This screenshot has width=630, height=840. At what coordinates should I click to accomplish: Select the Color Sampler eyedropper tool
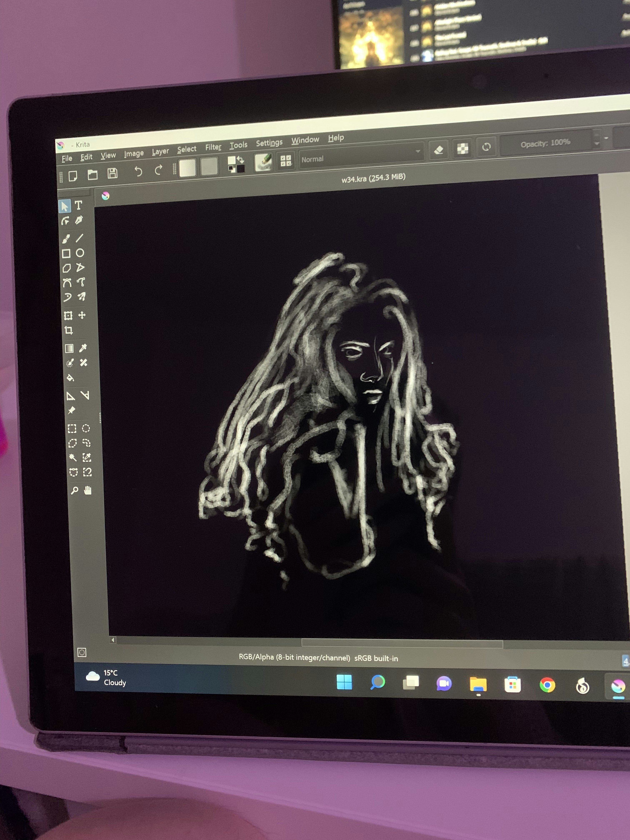(83, 348)
